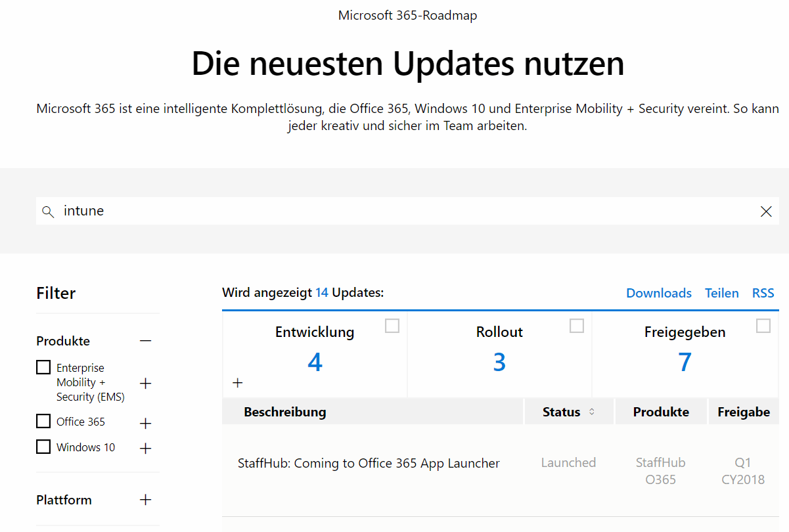
Task: Clear the intune search using the X icon
Action: click(766, 211)
